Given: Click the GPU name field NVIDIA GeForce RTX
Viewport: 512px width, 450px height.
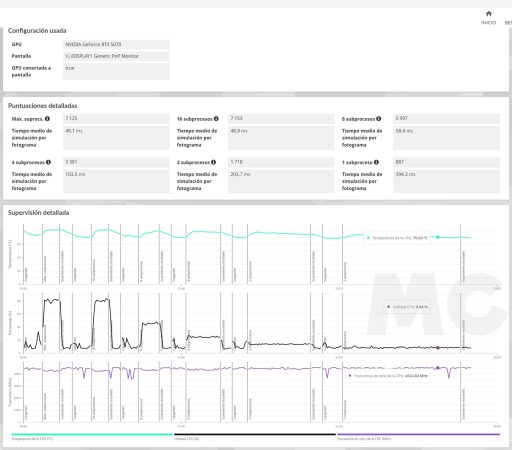Looking at the screenshot, I should pos(116,44).
